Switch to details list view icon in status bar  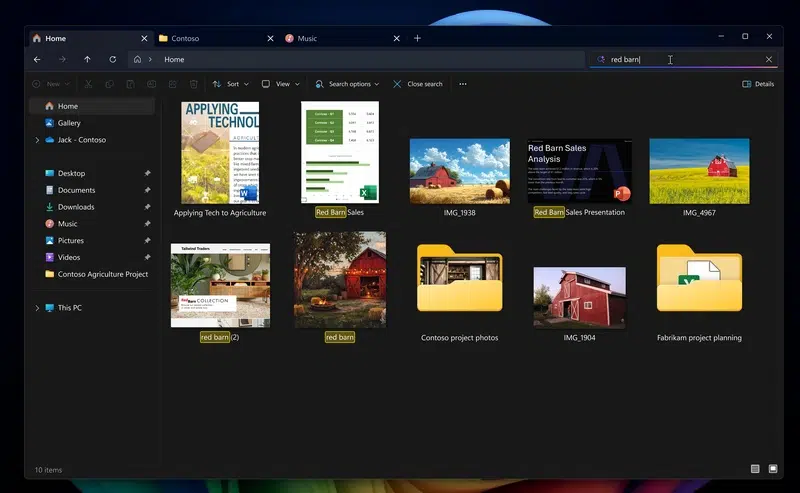[755, 469]
